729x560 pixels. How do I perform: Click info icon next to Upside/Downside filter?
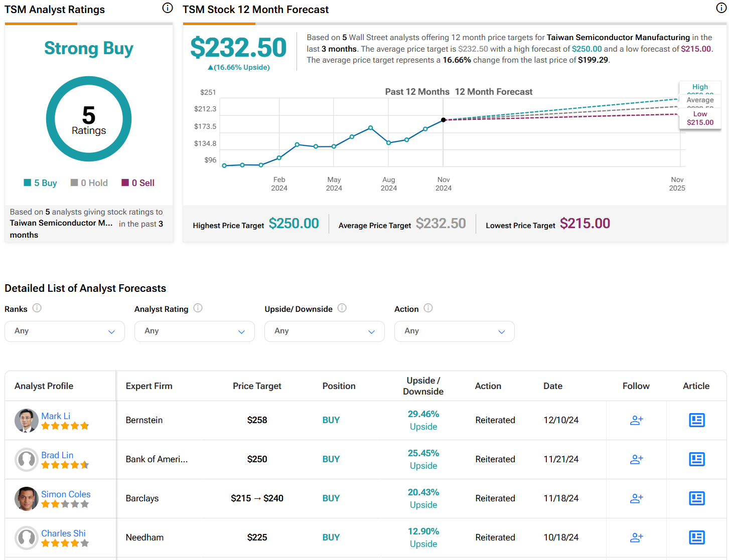click(342, 308)
